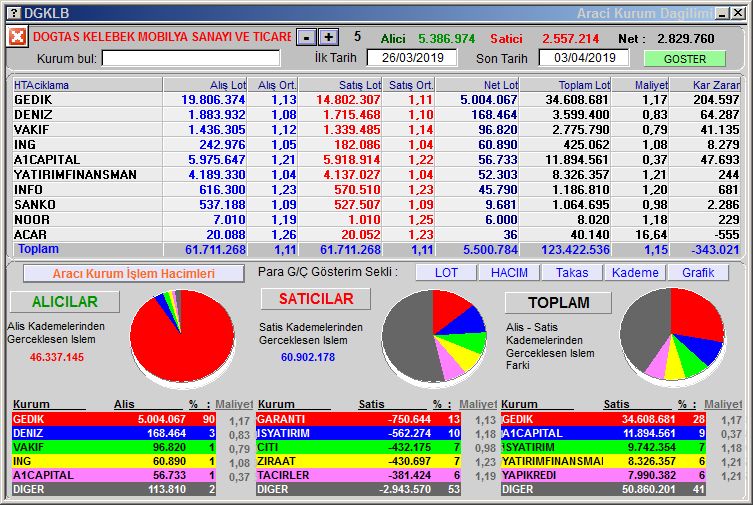Sort by Net Lot column header

(477, 85)
